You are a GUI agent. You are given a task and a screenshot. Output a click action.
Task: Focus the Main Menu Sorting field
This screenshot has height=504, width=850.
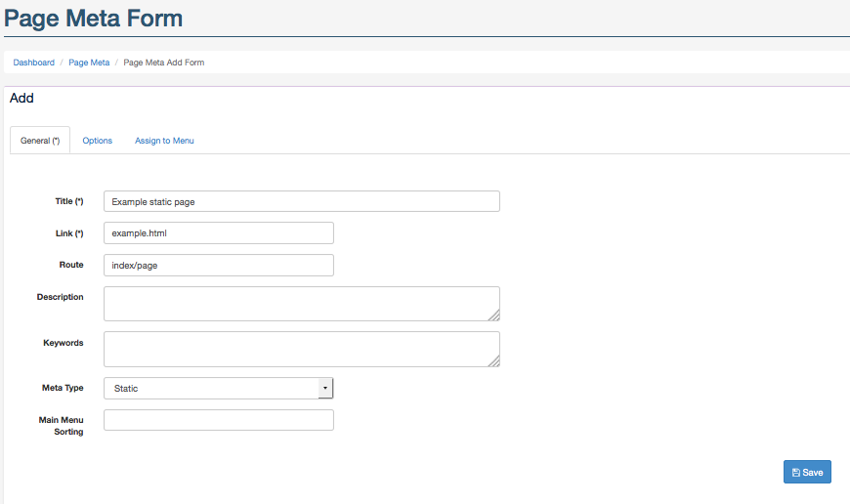[219, 420]
